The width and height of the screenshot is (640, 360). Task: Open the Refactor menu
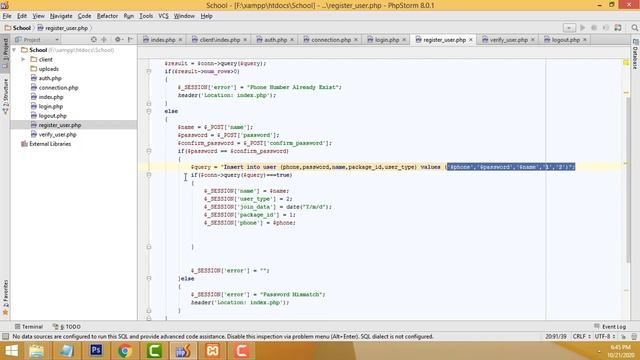pyautogui.click(x=107, y=16)
